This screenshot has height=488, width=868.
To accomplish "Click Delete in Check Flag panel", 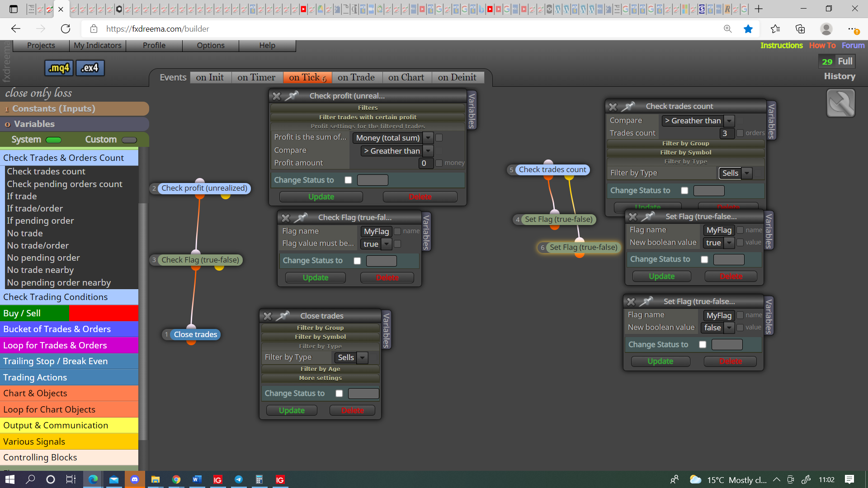I will pos(387,278).
